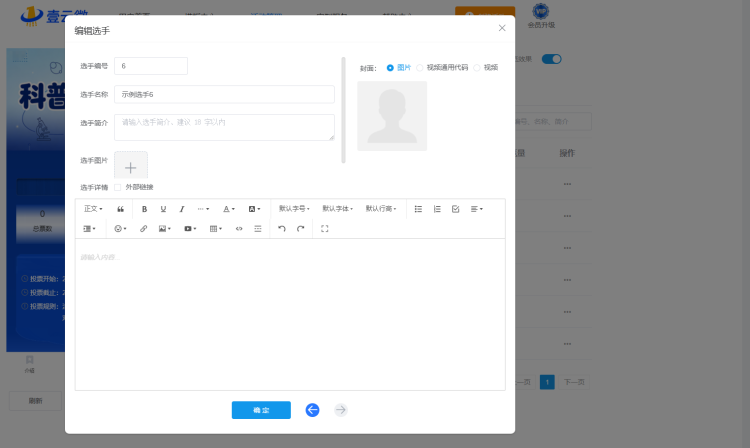Image resolution: width=750 pixels, height=448 pixels.
Task: Insert a blockquote using the quote icon
Action: [x=121, y=209]
